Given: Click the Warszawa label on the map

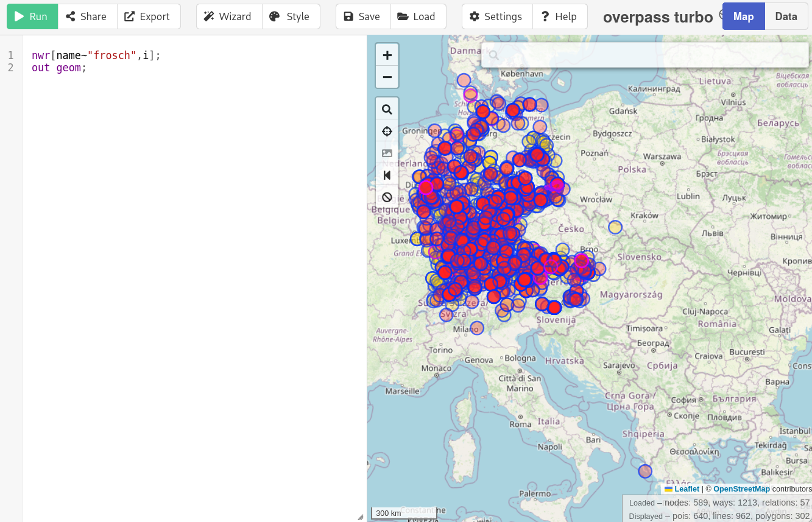Looking at the screenshot, I should point(662,157).
